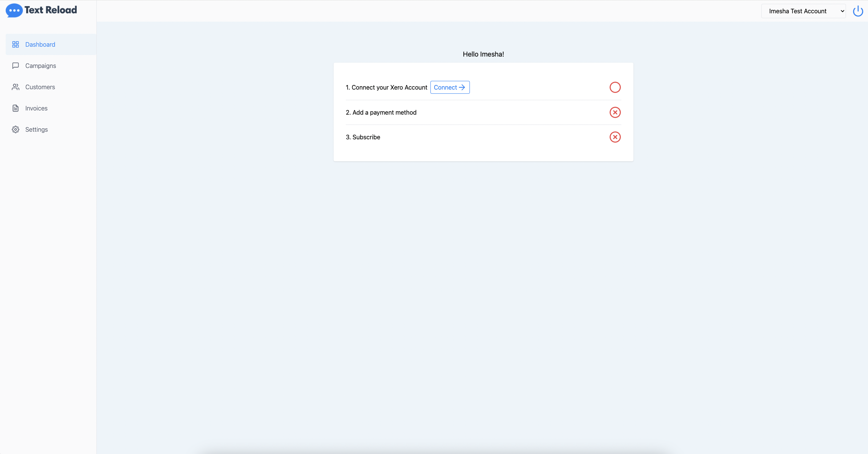
Task: Open the Invoices page from the sidebar
Action: [x=36, y=108]
